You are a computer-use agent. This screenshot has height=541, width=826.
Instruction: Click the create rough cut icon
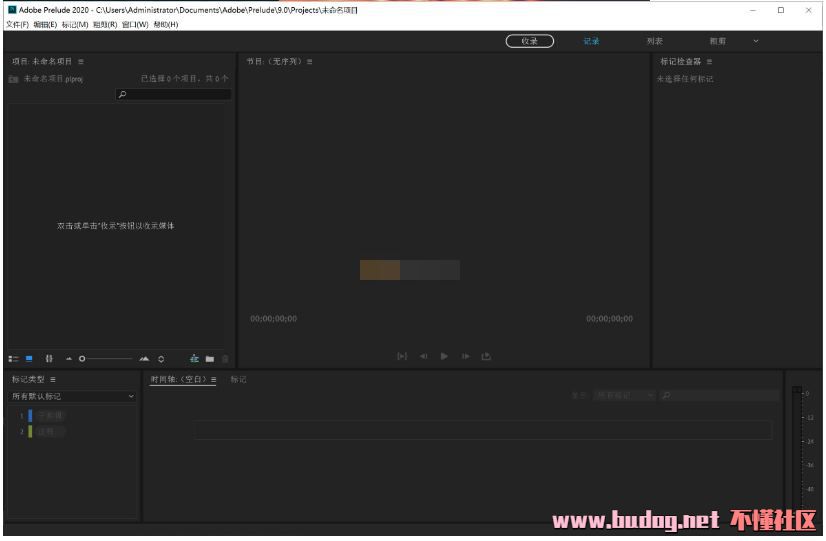tap(194, 358)
